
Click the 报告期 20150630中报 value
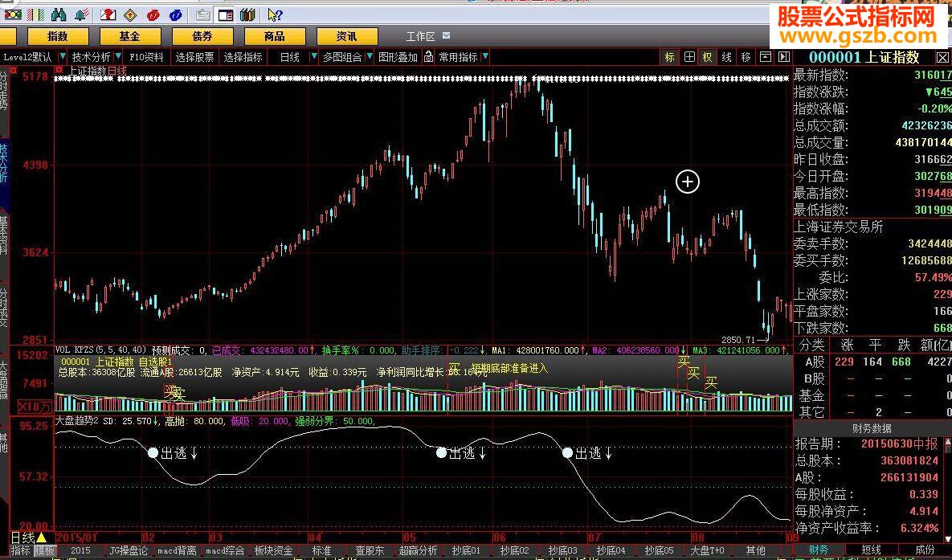point(899,444)
